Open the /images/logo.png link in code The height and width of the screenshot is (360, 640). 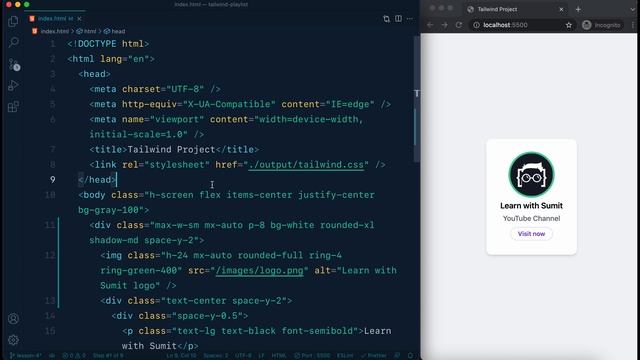click(259, 270)
